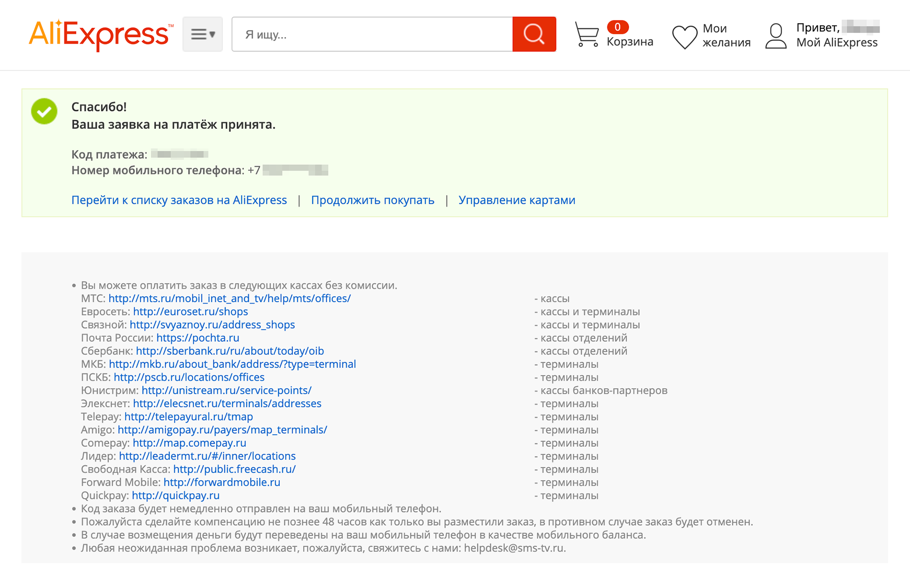Image resolution: width=910 pixels, height=588 pixels.
Task: Click the 'Привет,' greeting text
Action: [x=818, y=28]
